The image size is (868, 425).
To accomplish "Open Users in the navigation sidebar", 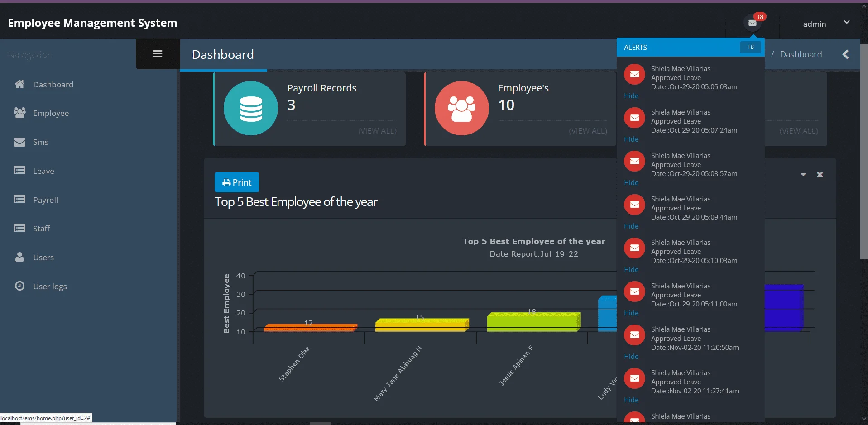I will (x=43, y=258).
